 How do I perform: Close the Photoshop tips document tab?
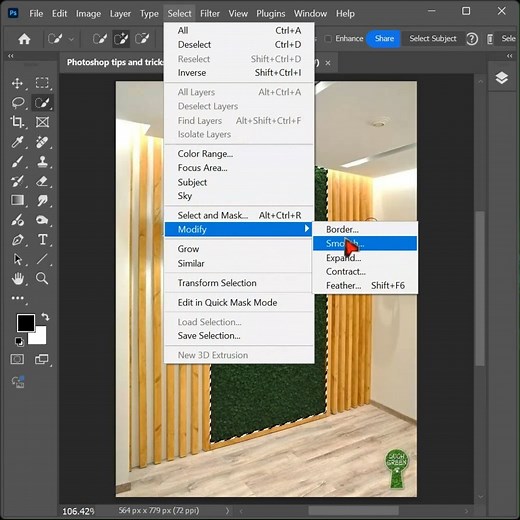(x=328, y=63)
